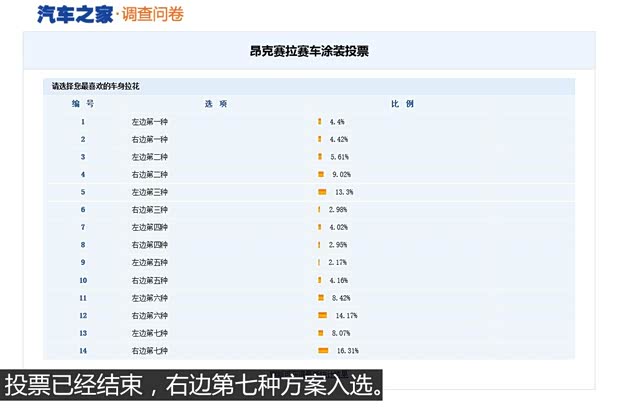Screen dimensions: 620x411
Task: Select option text 右边第三种
Action: (x=149, y=210)
